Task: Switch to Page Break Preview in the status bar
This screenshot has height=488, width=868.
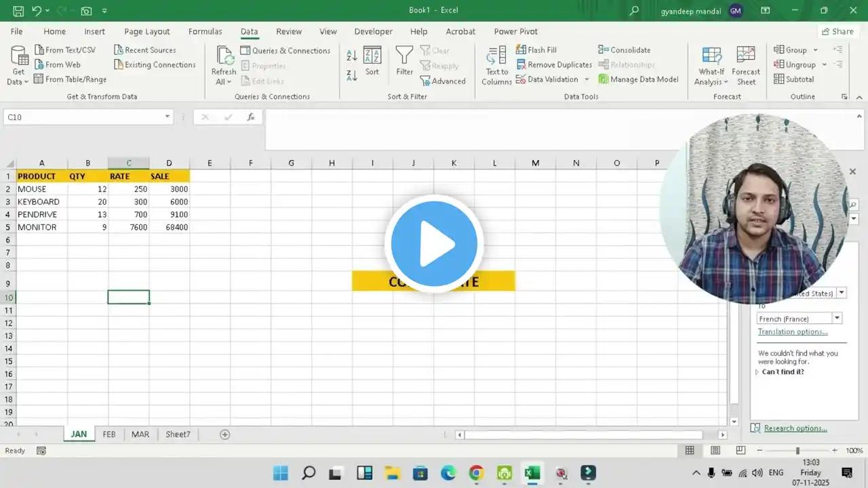Action: [x=741, y=451]
